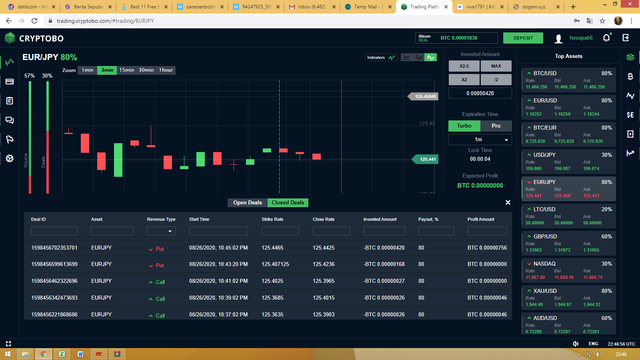Image resolution: width=640 pixels, height=360 pixels.
Task: Click the DEPOSIT button
Action: 523,38
